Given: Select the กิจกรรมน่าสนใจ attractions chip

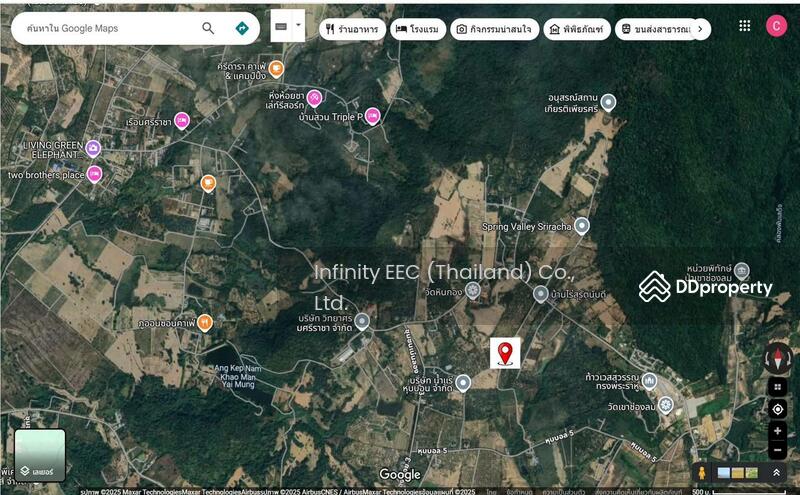Looking at the screenshot, I should 494,29.
